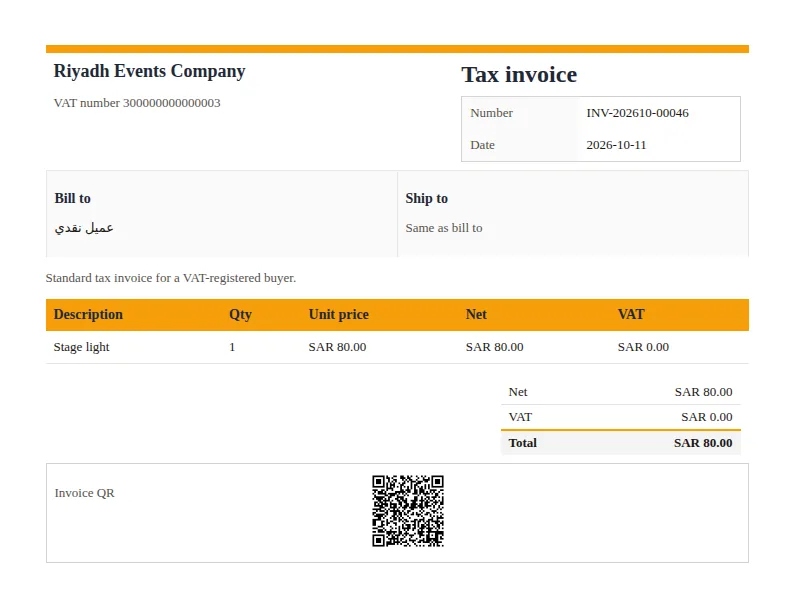Click the bold Total label

point(523,443)
